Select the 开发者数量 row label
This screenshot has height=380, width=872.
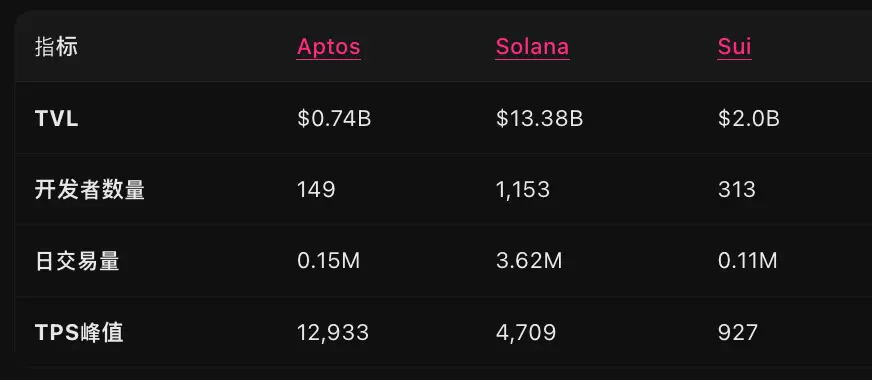90,190
